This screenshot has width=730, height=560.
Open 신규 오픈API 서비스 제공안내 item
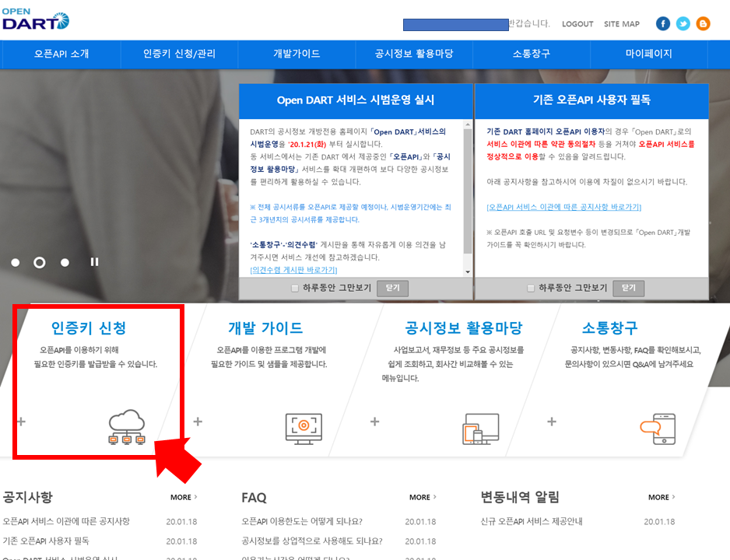[x=532, y=521]
